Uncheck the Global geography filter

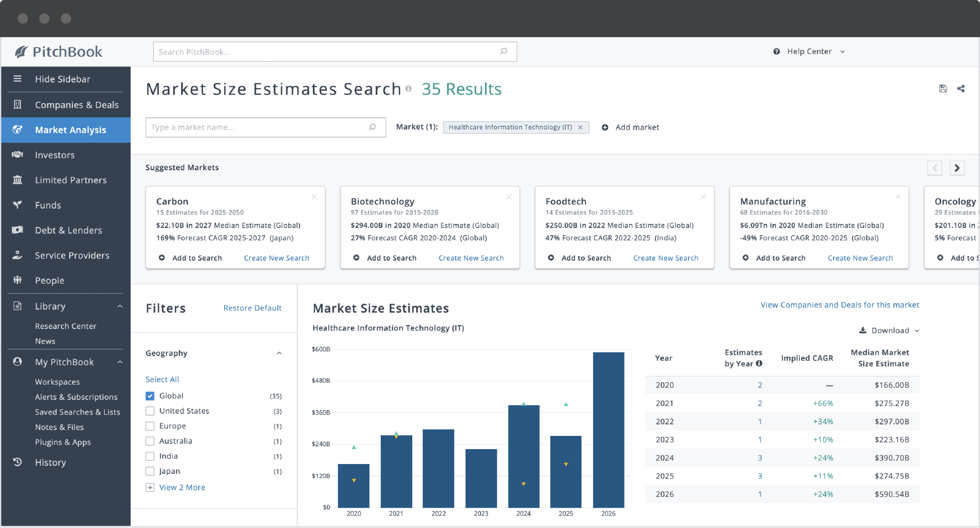(x=150, y=396)
